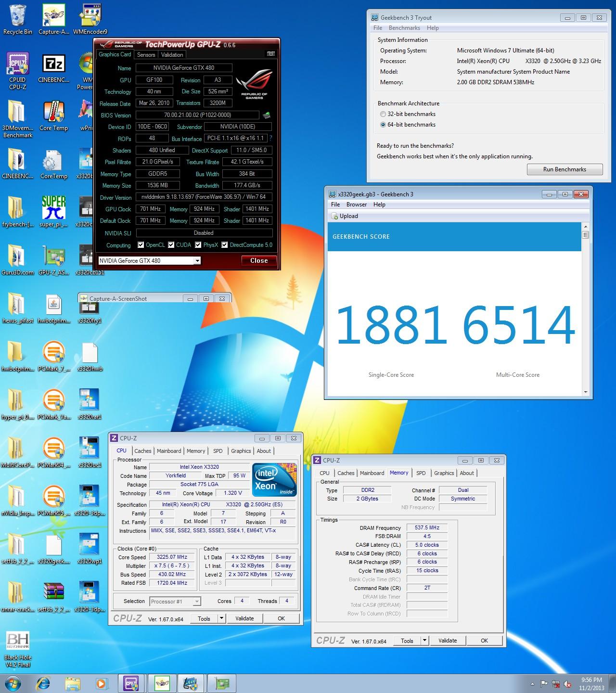The height and width of the screenshot is (693, 616).
Task: Toggle DirectCompute 5.0 checkbox in GPU-Z
Action: pyautogui.click(x=225, y=245)
